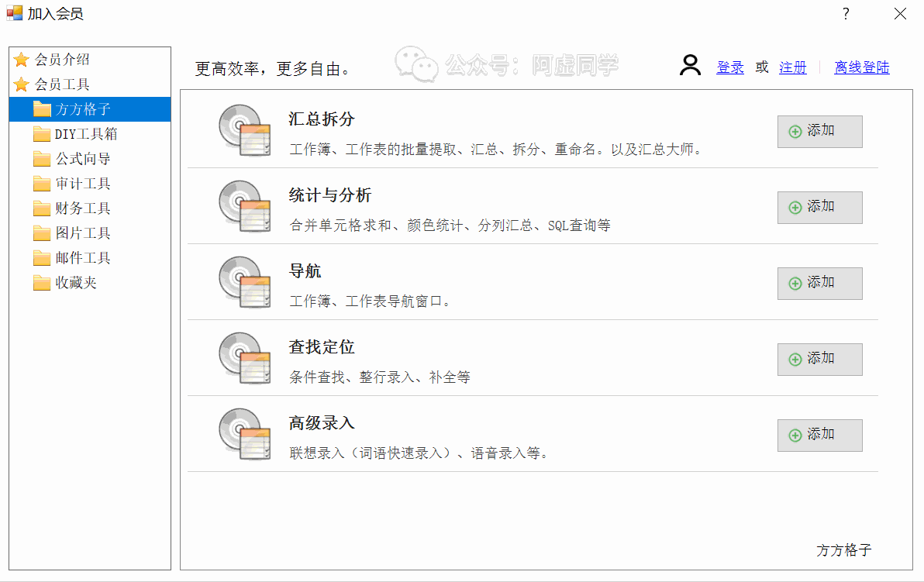924x582 pixels.
Task: Add the 导航 feature
Action: [819, 284]
